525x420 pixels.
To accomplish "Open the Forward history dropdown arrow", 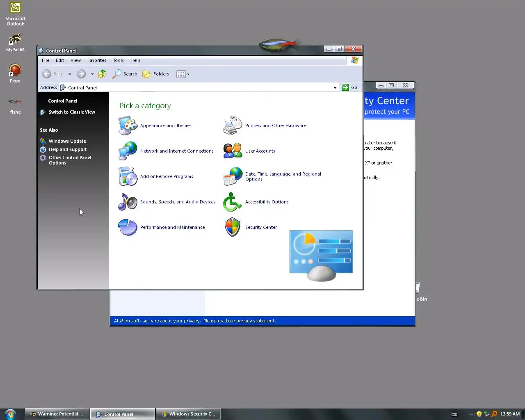I will [x=92, y=74].
